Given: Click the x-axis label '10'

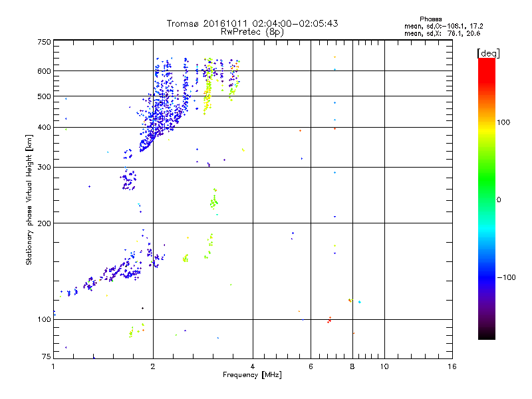Looking at the screenshot, I should (384, 366).
